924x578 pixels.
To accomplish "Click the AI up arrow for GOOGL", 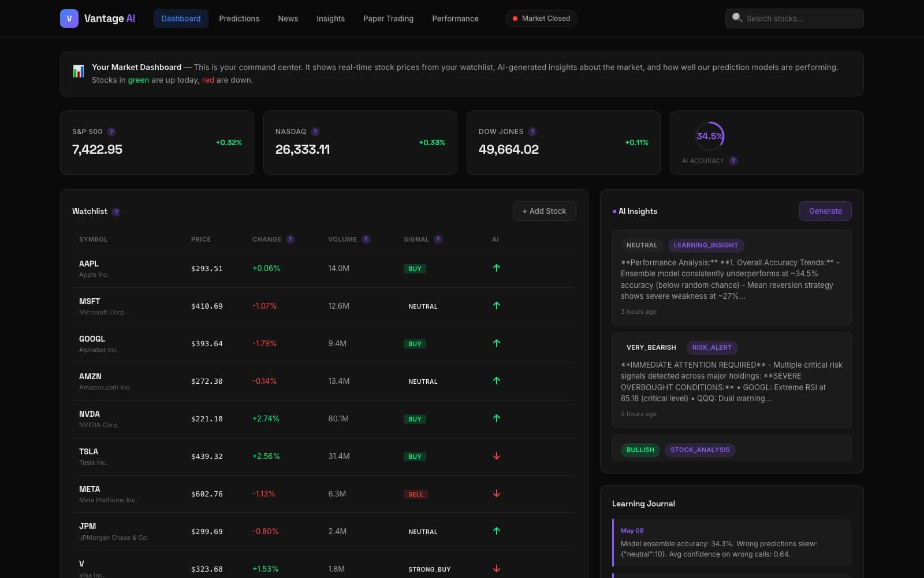I will click(x=497, y=343).
